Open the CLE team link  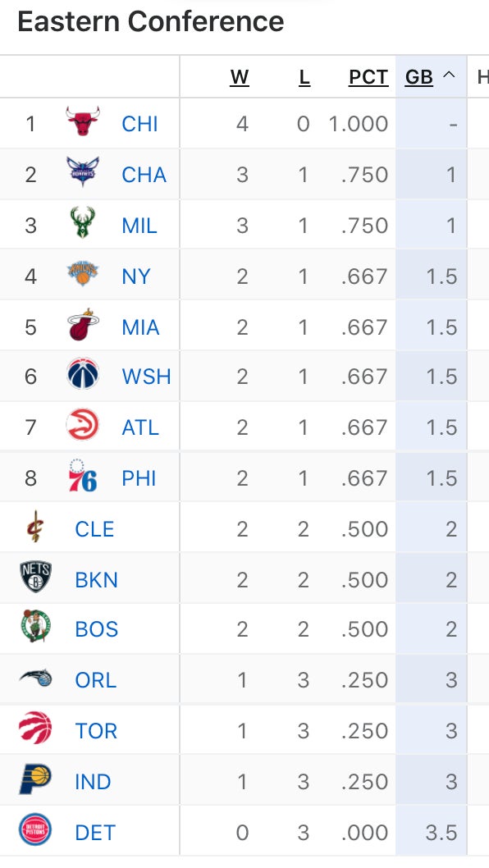pos(94,529)
